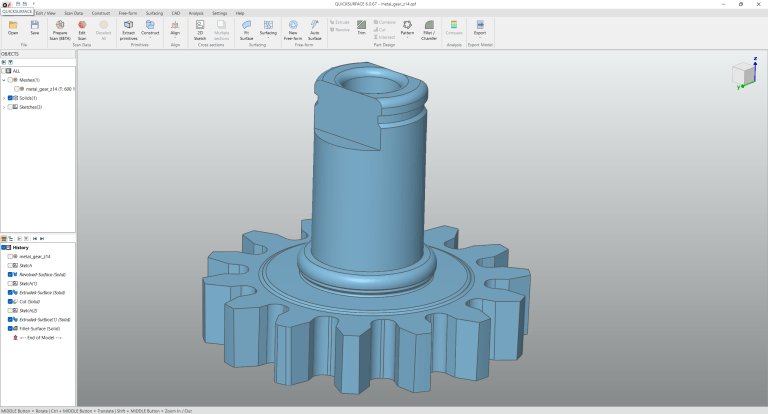Click history rollback-to-start icon
The height and width of the screenshot is (414, 768).
pos(35,239)
